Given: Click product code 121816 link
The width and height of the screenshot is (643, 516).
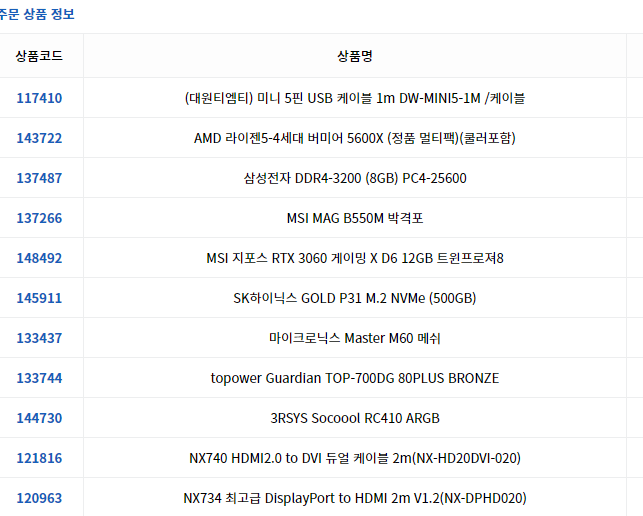Looking at the screenshot, I should pyautogui.click(x=39, y=458).
